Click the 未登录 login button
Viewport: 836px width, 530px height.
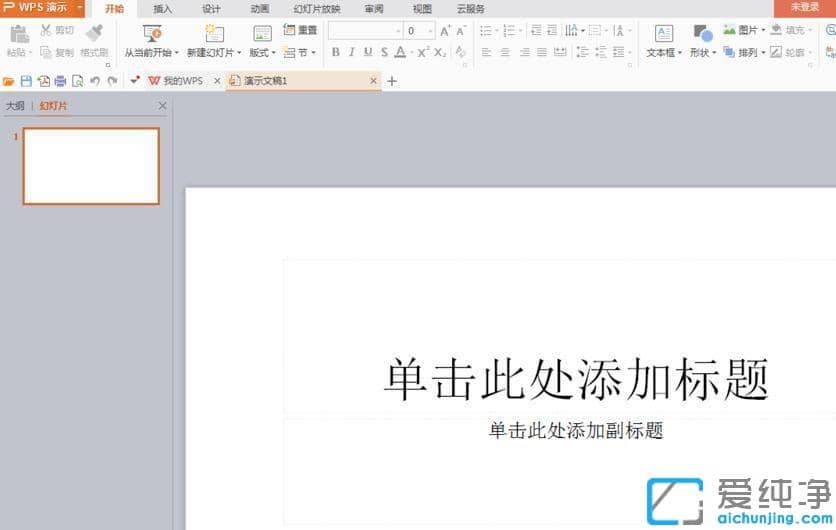tap(804, 8)
